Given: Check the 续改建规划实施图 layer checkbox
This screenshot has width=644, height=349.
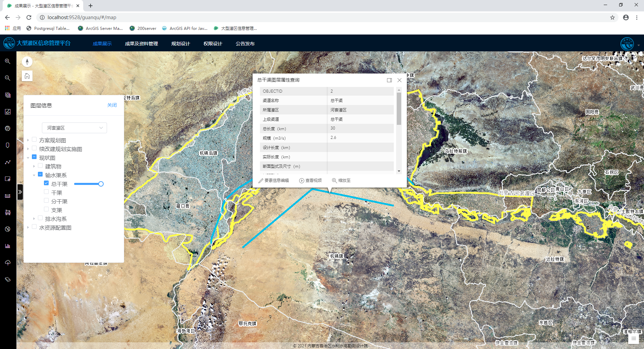Looking at the screenshot, I should point(34,148).
